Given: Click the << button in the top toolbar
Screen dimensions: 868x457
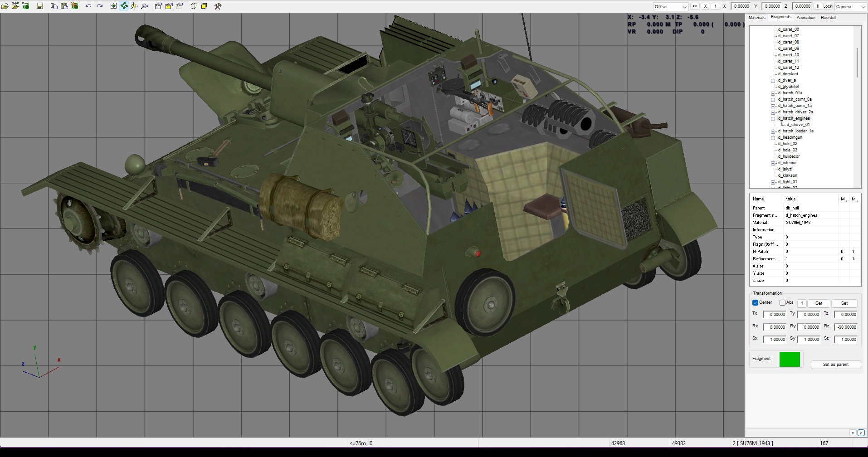Looking at the screenshot, I should 695,6.
